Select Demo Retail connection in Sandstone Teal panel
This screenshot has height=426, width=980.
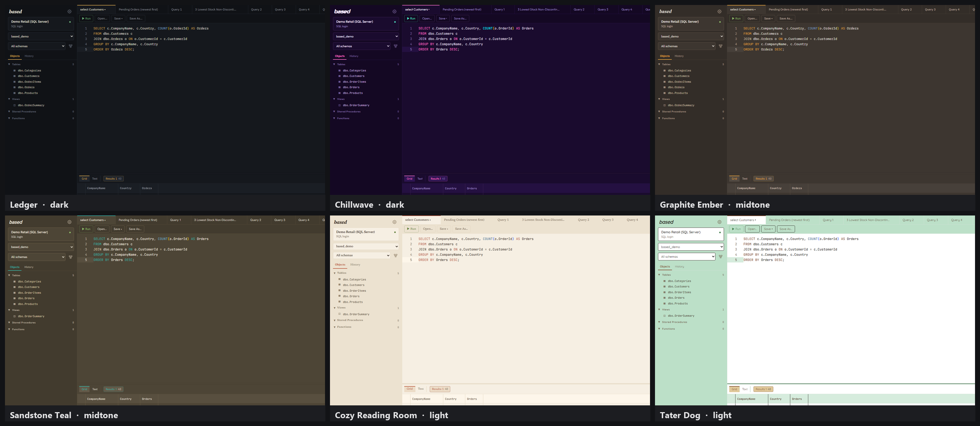(41, 234)
